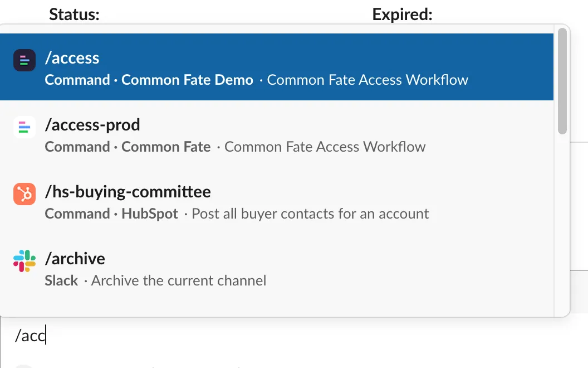Choose the /access-prod command

92,125
